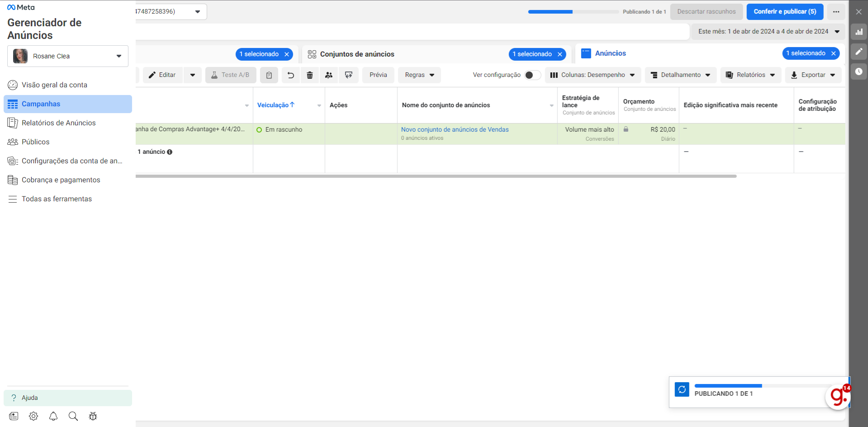Image resolution: width=868 pixels, height=427 pixels.
Task: Click the trash delete icon
Action: click(310, 75)
